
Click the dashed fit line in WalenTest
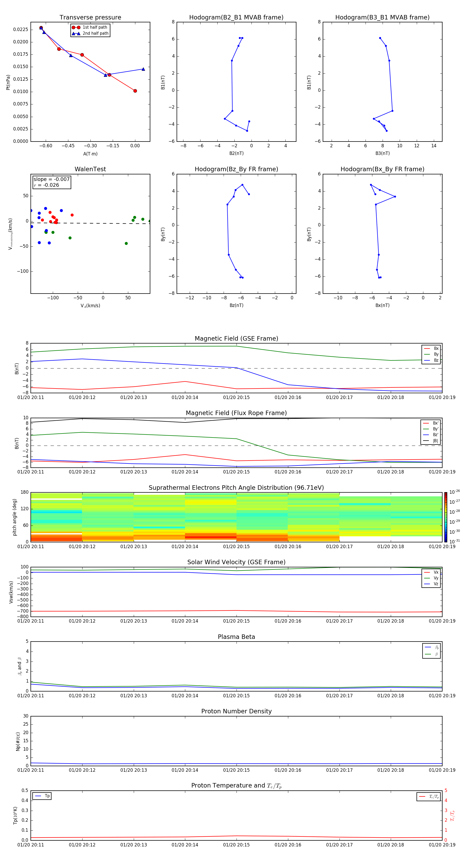[90, 223]
